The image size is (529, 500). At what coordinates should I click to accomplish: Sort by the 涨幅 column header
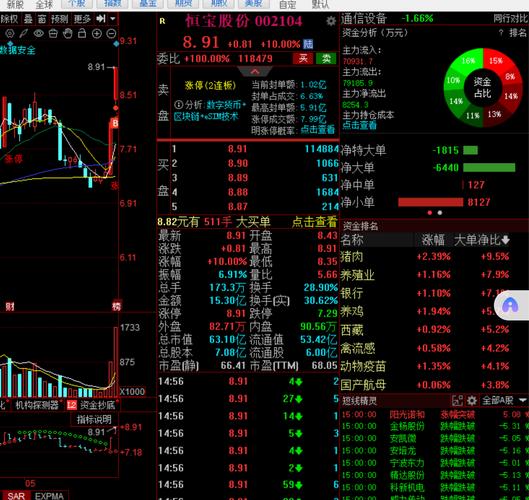433,240
